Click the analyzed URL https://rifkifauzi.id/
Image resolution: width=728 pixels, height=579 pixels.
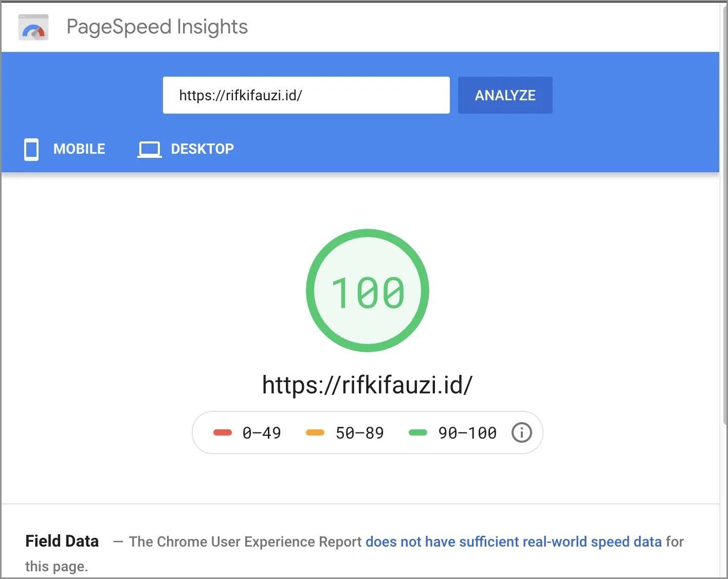pos(367,384)
